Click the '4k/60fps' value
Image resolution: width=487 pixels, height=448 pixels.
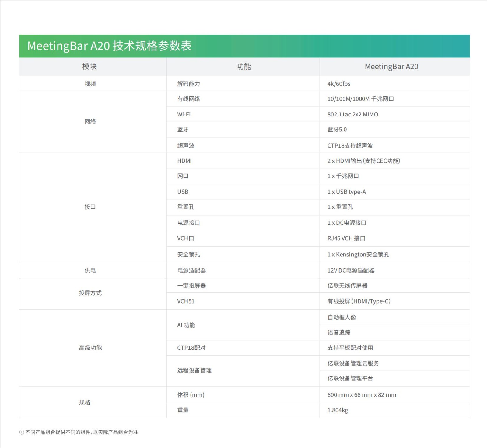click(x=339, y=84)
